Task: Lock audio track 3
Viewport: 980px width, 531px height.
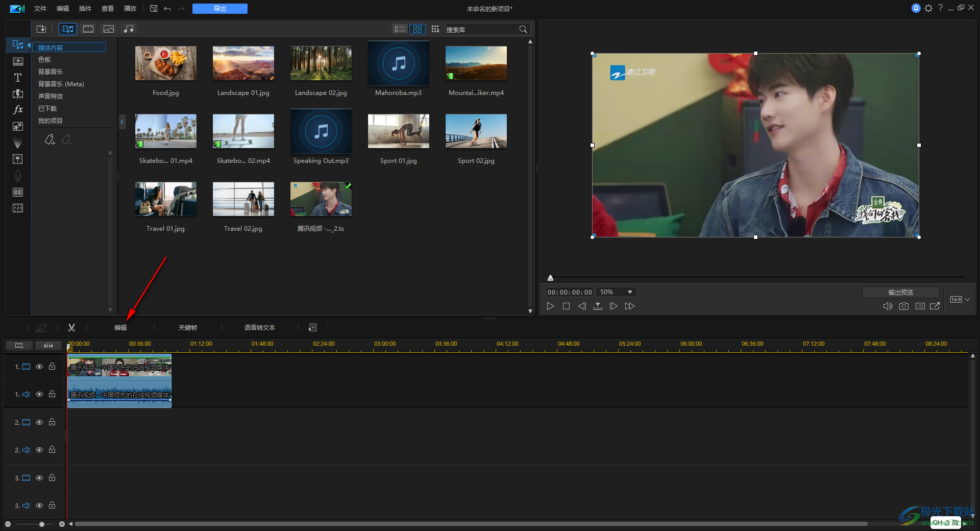Action: click(x=52, y=505)
